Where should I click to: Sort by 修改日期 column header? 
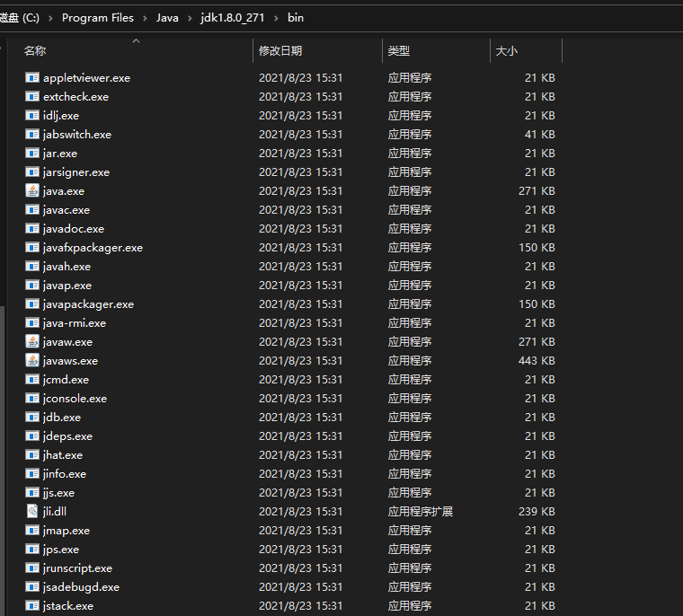point(280,51)
